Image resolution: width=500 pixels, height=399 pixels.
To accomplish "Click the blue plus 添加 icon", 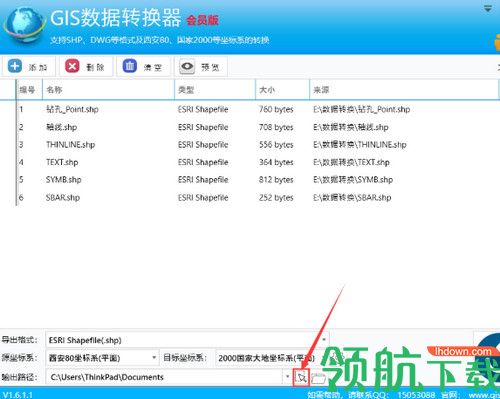I will pyautogui.click(x=15, y=66).
